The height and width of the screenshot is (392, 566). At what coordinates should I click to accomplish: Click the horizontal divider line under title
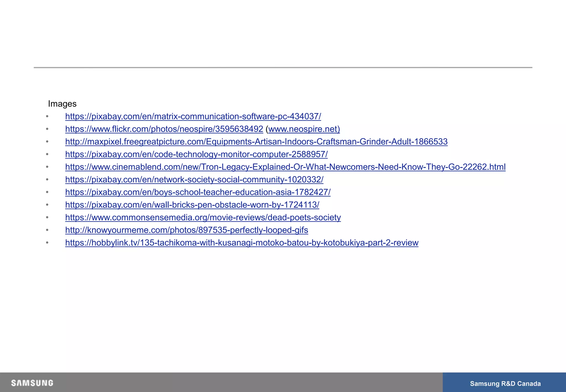[283, 67]
